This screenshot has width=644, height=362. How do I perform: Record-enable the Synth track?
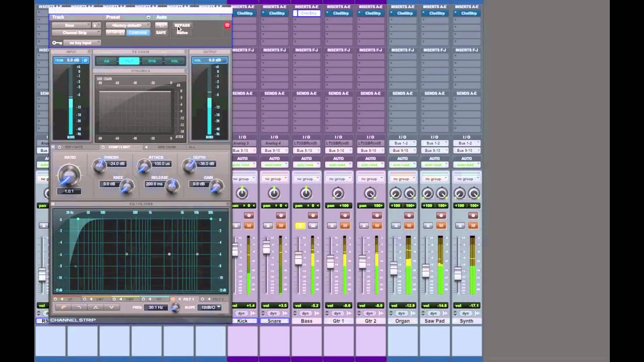[473, 216]
